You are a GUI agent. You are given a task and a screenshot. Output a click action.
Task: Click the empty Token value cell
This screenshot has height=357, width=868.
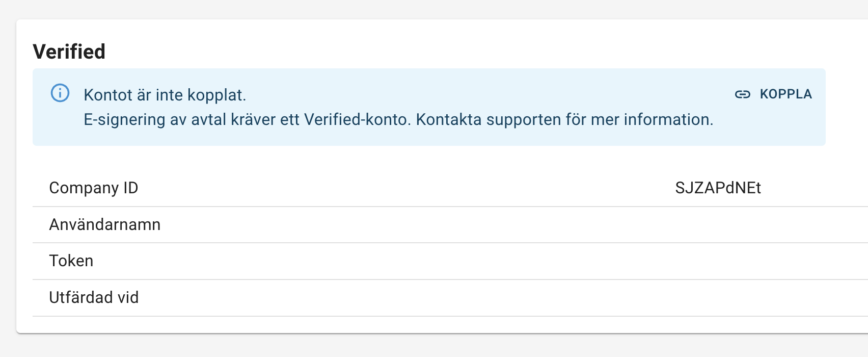pyautogui.click(x=718, y=261)
